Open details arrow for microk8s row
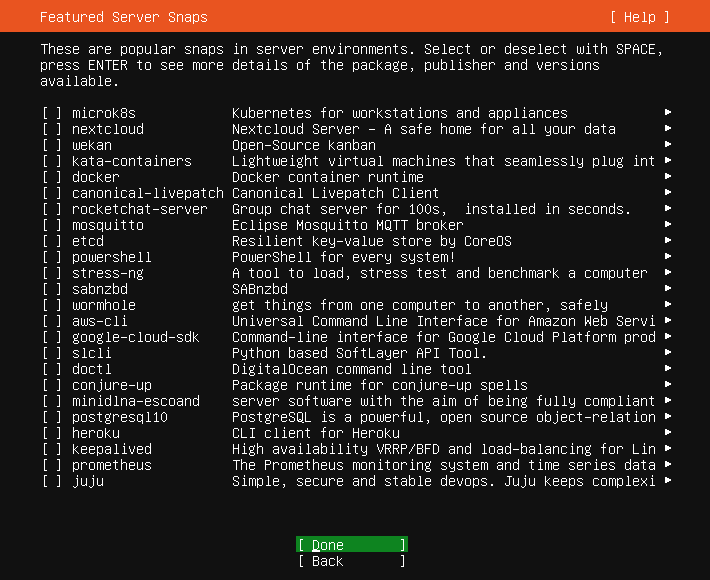This screenshot has width=710, height=580. (668, 112)
